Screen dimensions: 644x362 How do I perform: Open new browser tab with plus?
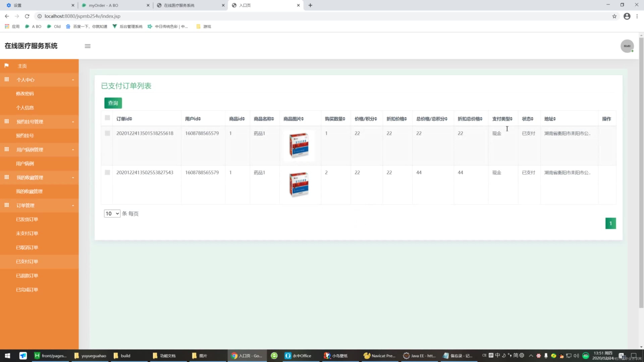(310, 5)
